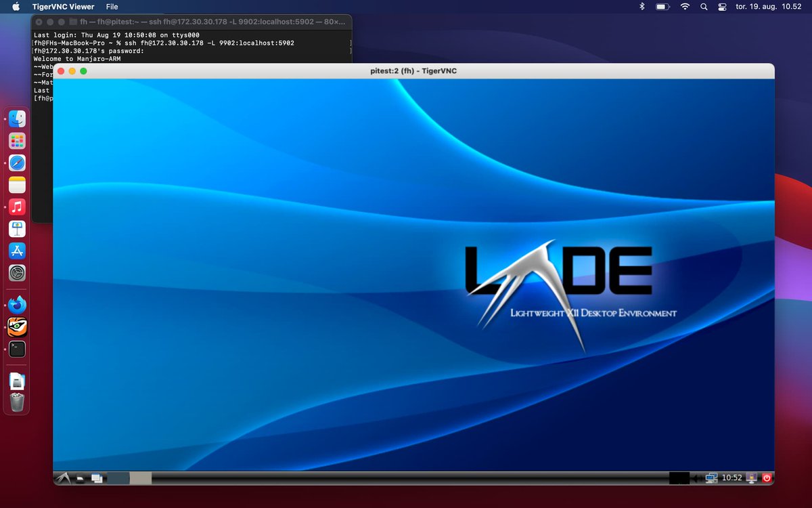Open the LXDE start menu in the panel

coord(63,478)
